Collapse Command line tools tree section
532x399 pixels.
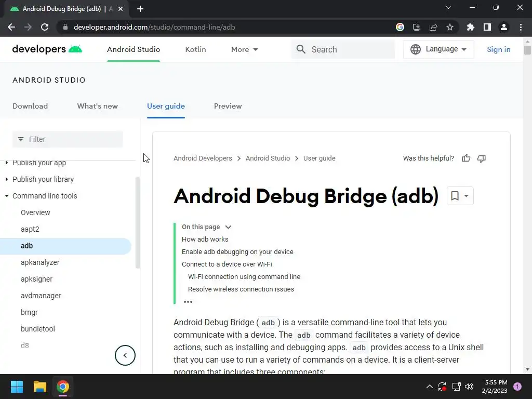[x=6, y=196]
